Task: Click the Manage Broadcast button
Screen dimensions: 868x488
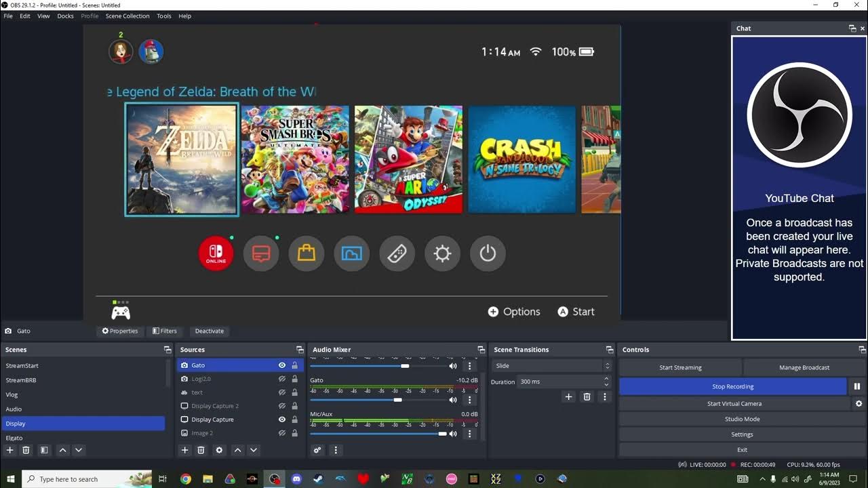Action: [804, 367]
